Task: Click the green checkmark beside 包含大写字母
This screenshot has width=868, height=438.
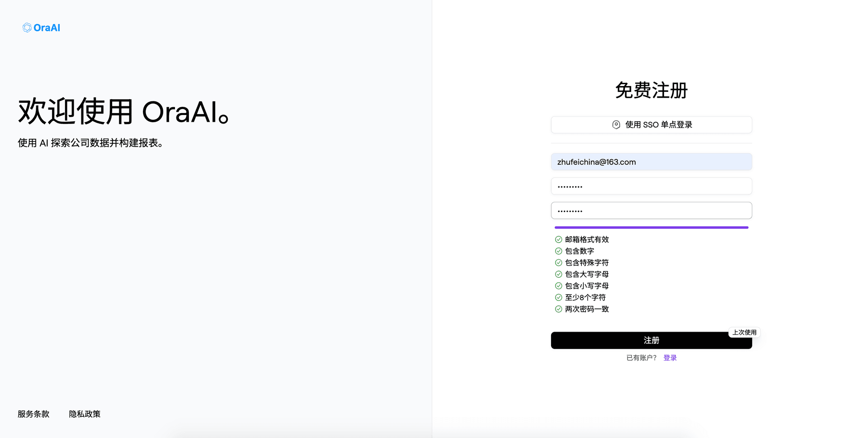Action: 558,274
